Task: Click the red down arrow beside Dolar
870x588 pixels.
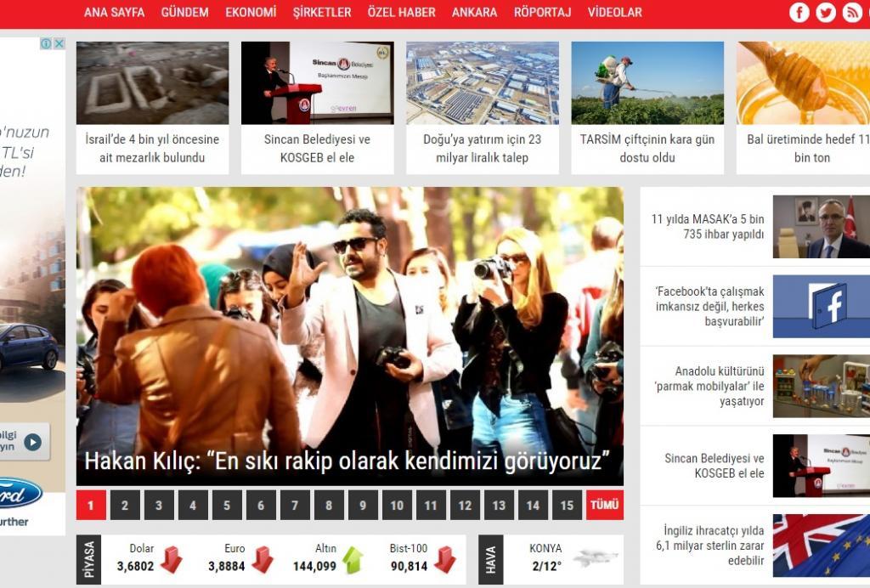Action: 171,559
